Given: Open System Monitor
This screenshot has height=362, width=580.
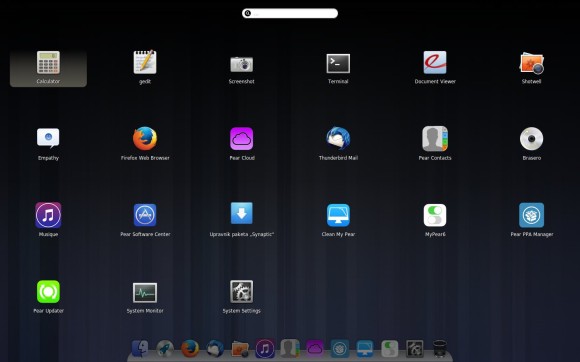Looking at the screenshot, I should pos(145,292).
